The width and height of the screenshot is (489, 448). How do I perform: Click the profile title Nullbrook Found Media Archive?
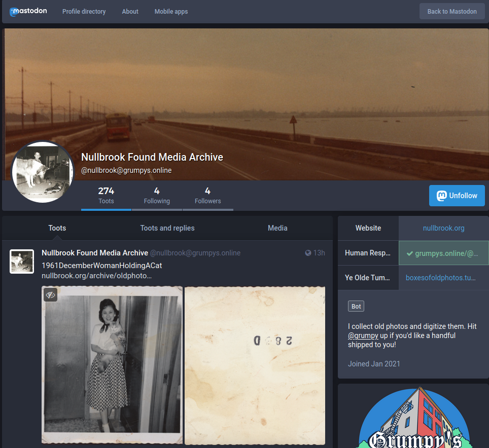[x=152, y=157]
